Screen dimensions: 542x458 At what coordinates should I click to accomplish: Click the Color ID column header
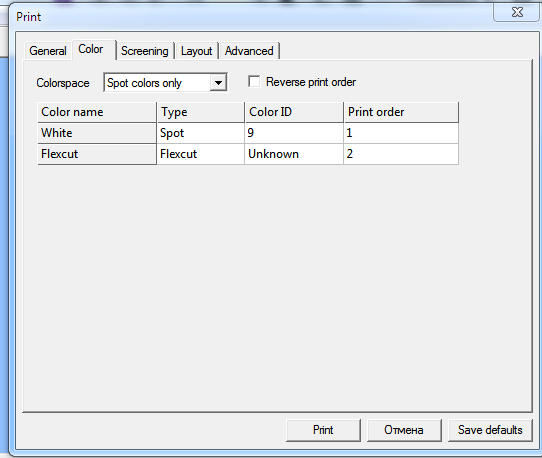pyautogui.click(x=294, y=112)
